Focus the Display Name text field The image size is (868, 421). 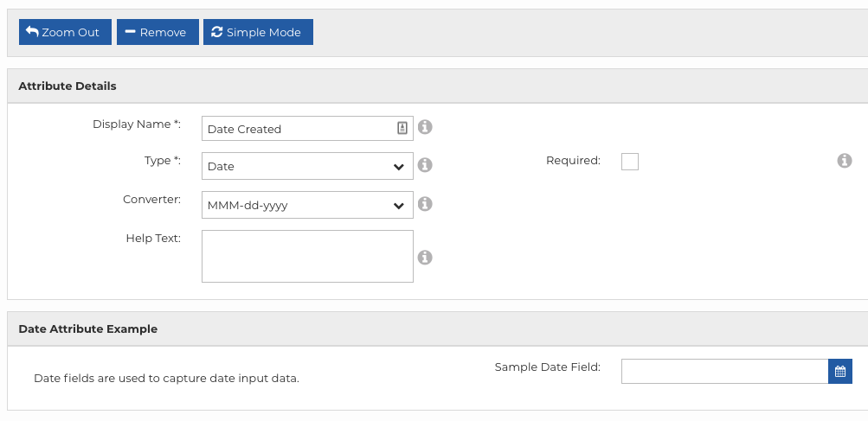click(x=307, y=128)
